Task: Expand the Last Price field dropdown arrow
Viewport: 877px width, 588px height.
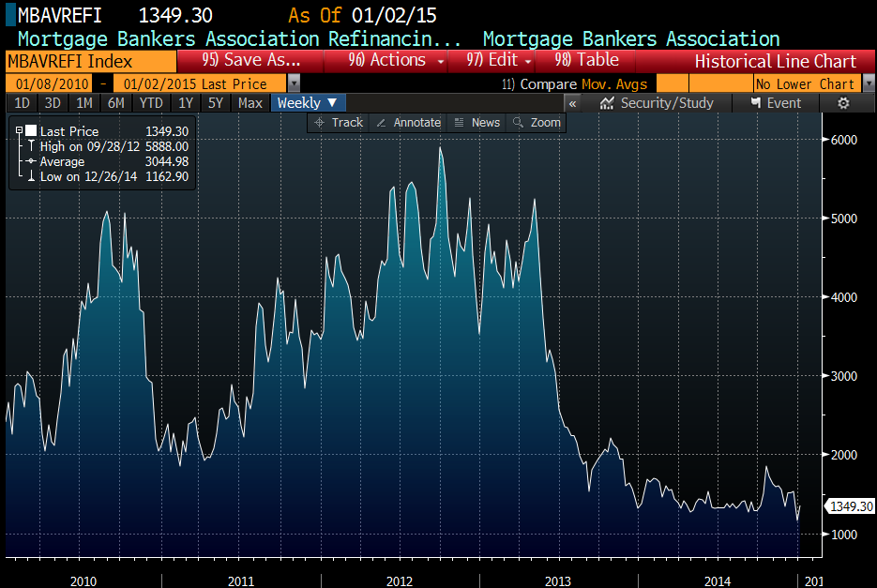Action: [x=295, y=83]
